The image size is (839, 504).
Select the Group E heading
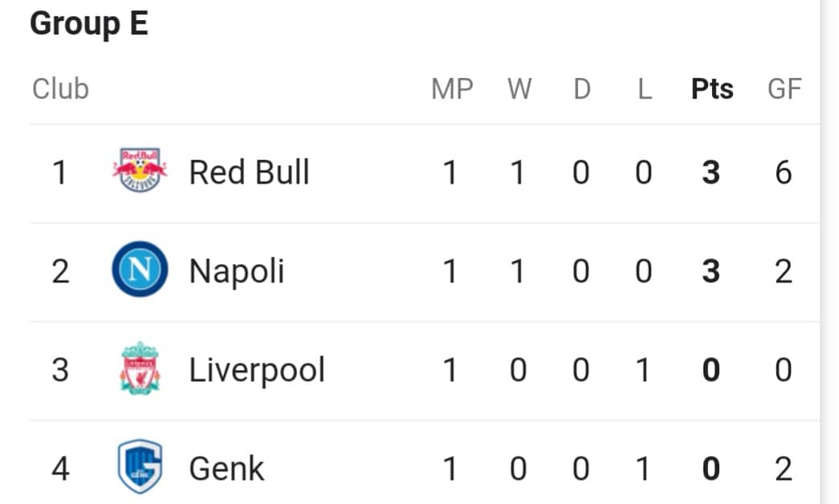89,25
